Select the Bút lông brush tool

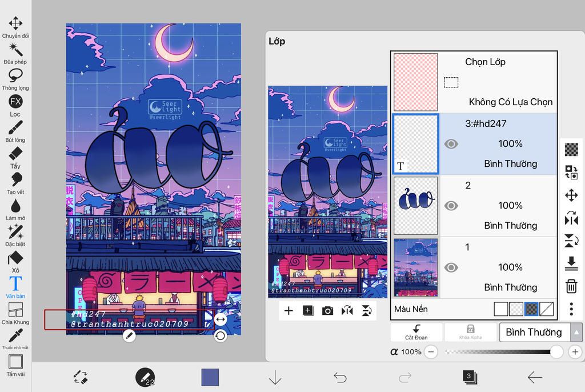[15, 131]
